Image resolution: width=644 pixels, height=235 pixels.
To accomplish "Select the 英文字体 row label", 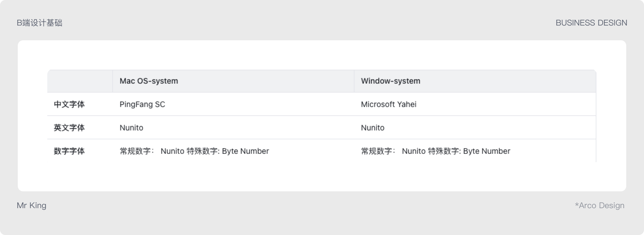I will tap(69, 128).
